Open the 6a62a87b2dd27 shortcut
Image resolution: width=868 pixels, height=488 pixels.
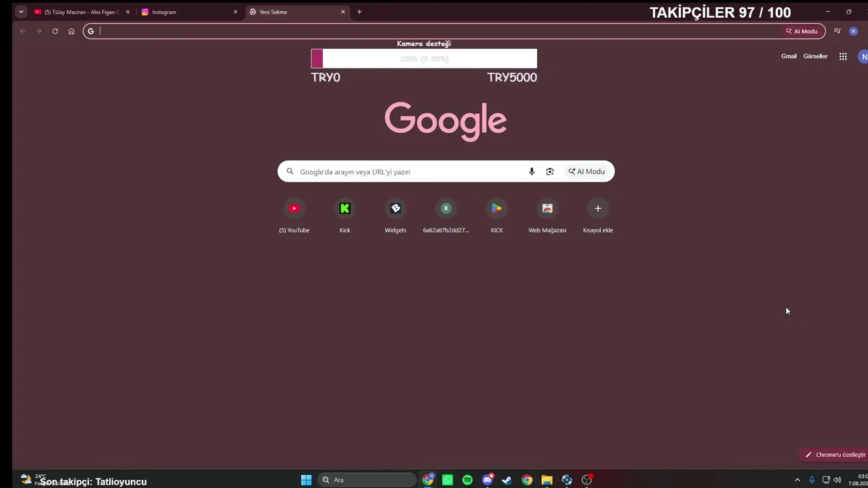446,216
